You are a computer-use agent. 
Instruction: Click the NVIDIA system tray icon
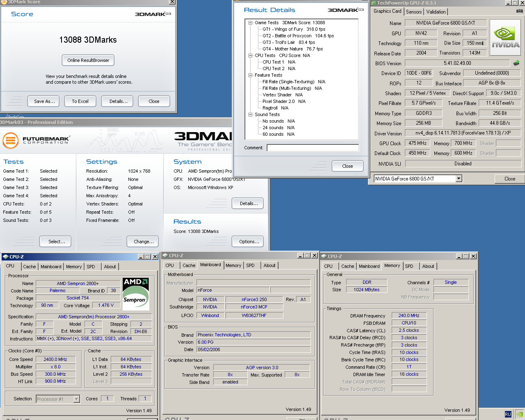click(520, 414)
